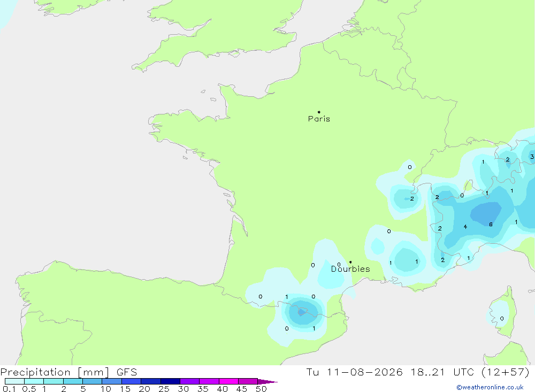Image resolution: width=535 pixels, height=392 pixels.
Task: Pick the 20–25 mm dark blue swatch
Action: point(150,381)
